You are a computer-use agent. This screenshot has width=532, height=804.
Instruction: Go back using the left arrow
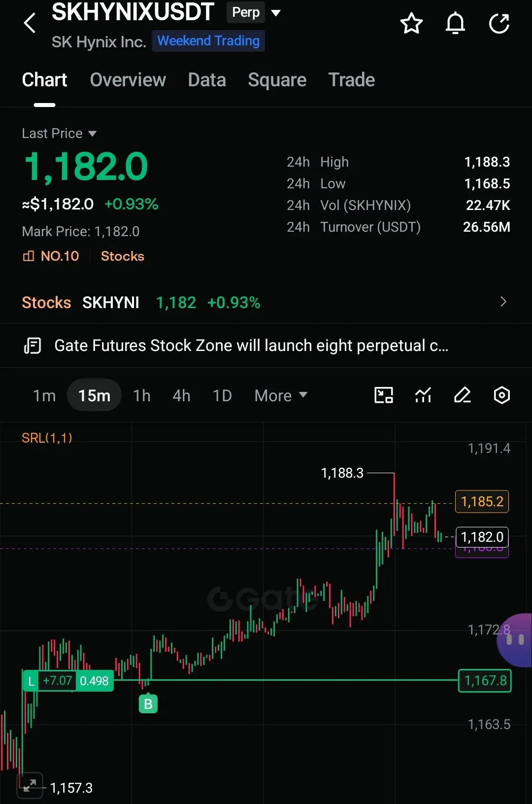30,23
